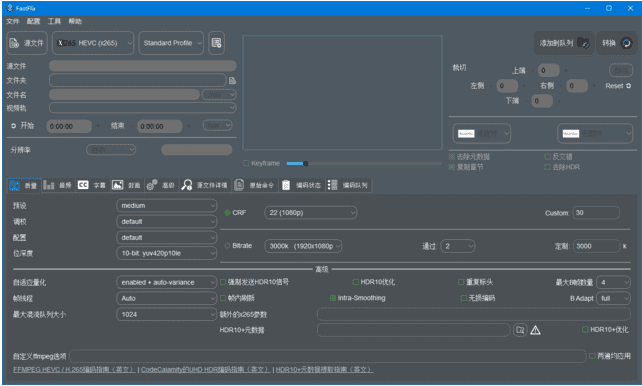Open the FFMPEG HEVC / H.265 encoding guide link
The image size is (642, 386).
tap(74, 370)
